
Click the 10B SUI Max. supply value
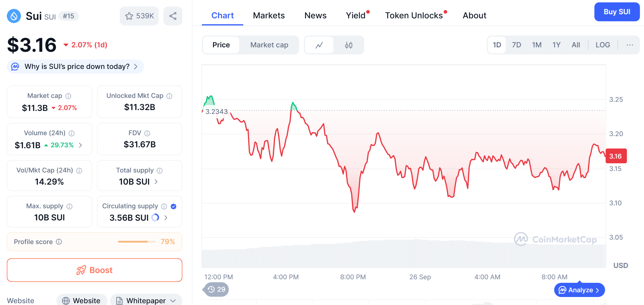(49, 217)
